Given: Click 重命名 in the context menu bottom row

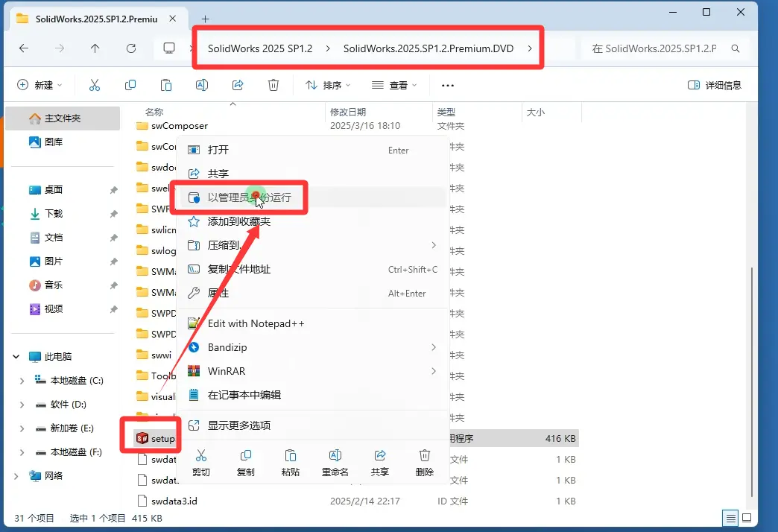Looking at the screenshot, I should coord(335,463).
